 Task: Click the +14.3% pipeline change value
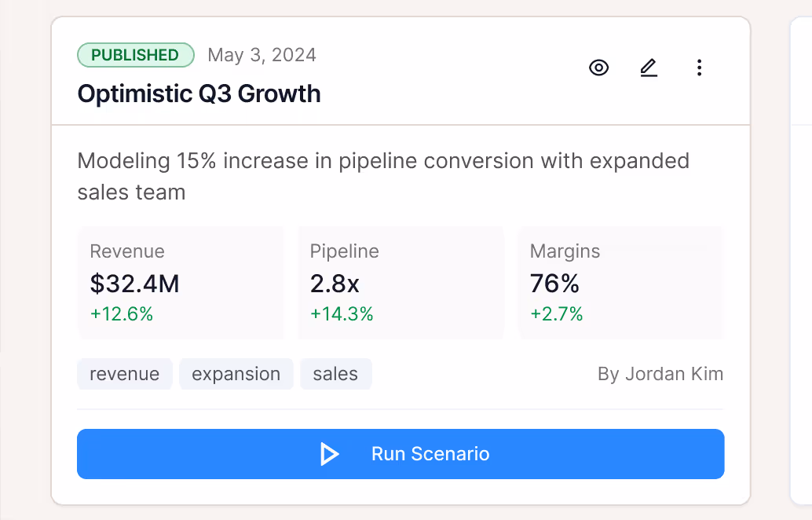point(342,314)
